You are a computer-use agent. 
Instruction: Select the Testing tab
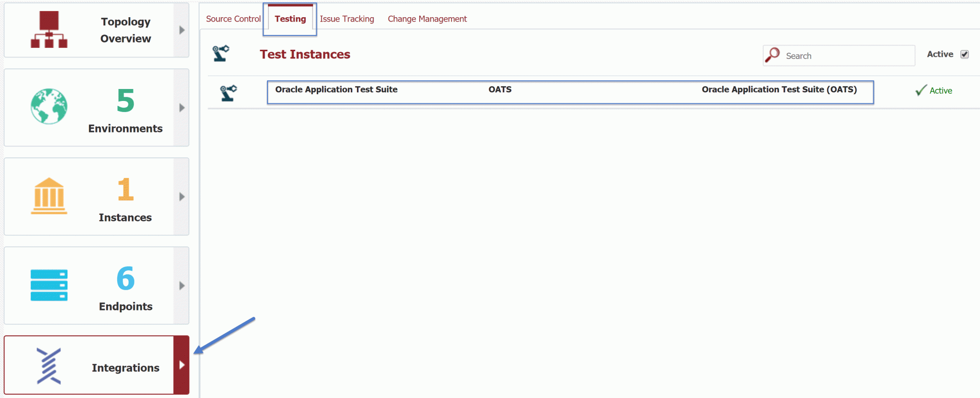pos(290,19)
